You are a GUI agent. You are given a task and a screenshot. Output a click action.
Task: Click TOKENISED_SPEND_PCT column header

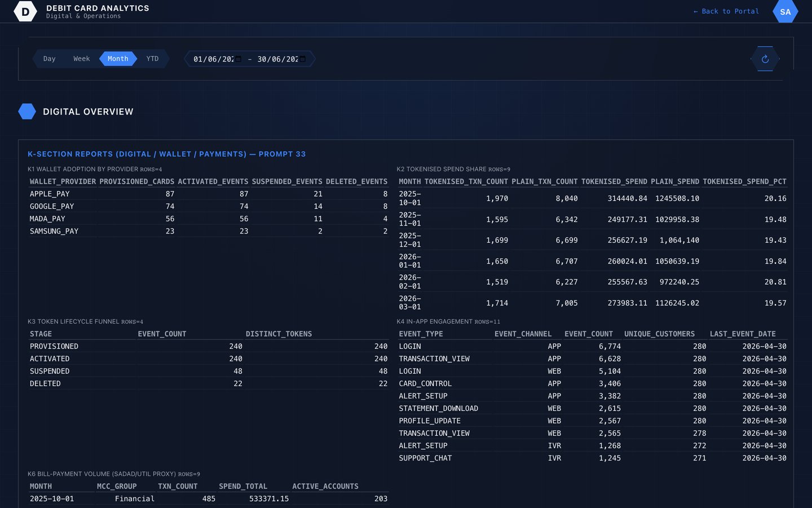click(x=744, y=182)
